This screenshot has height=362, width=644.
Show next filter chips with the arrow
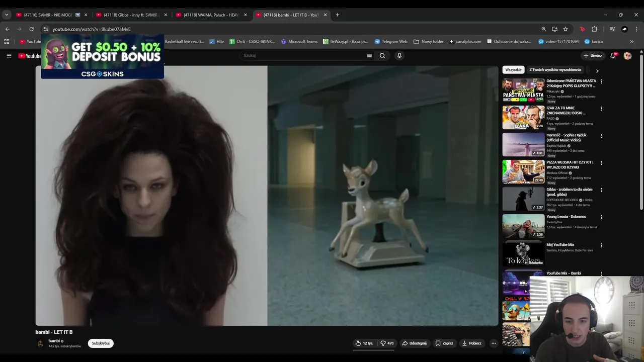click(597, 70)
